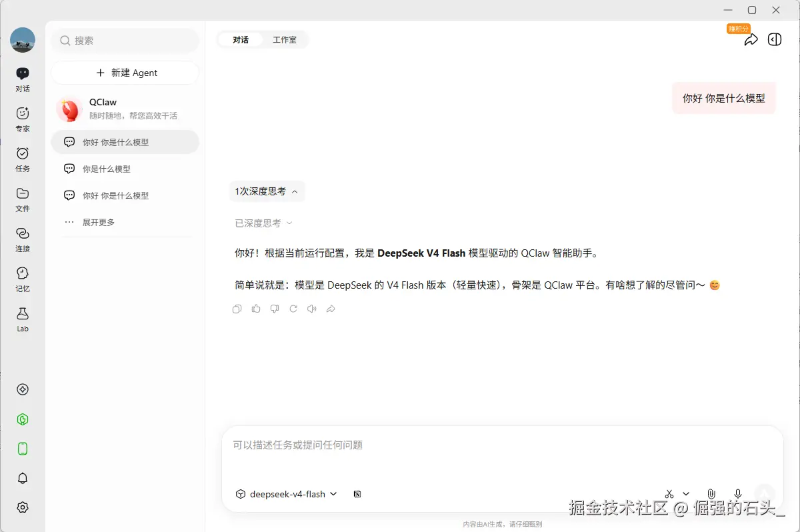800x532 pixels.
Task: Open the 任务 tasks section
Action: point(23,159)
